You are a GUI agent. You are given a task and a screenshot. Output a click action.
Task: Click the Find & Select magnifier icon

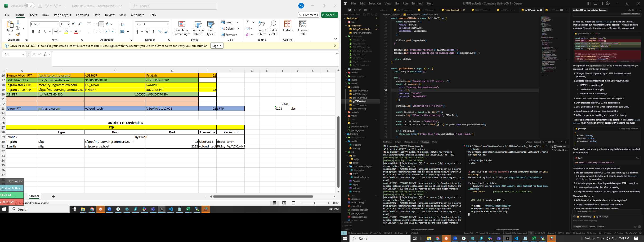click(x=273, y=28)
